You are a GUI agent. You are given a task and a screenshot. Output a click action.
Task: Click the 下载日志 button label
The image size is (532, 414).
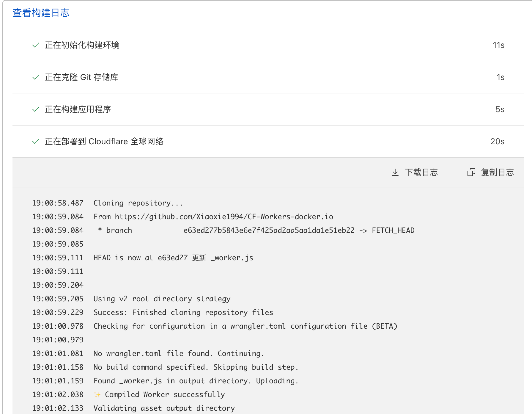[x=421, y=172]
